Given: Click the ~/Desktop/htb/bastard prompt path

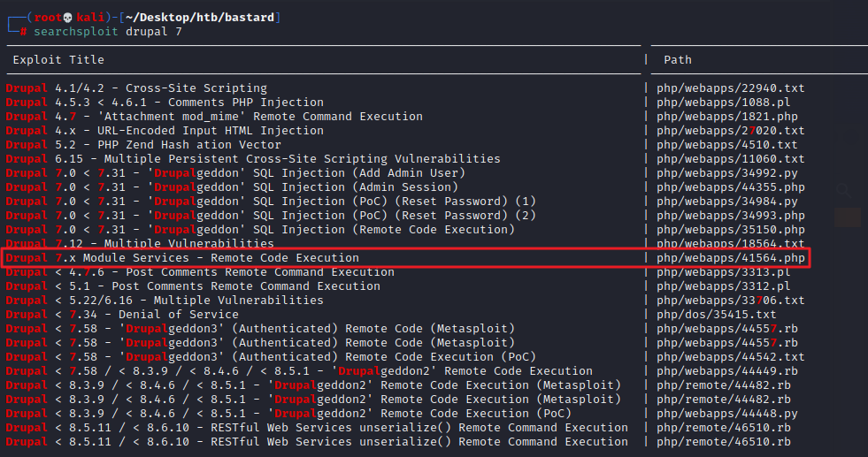Looking at the screenshot, I should (200, 17).
